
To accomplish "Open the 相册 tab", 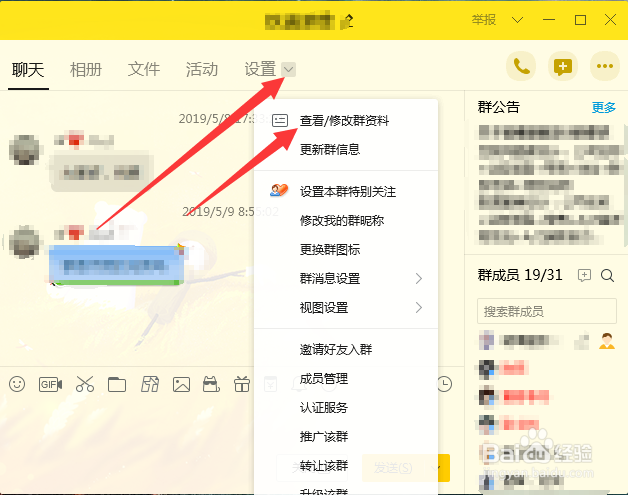I will (x=86, y=70).
